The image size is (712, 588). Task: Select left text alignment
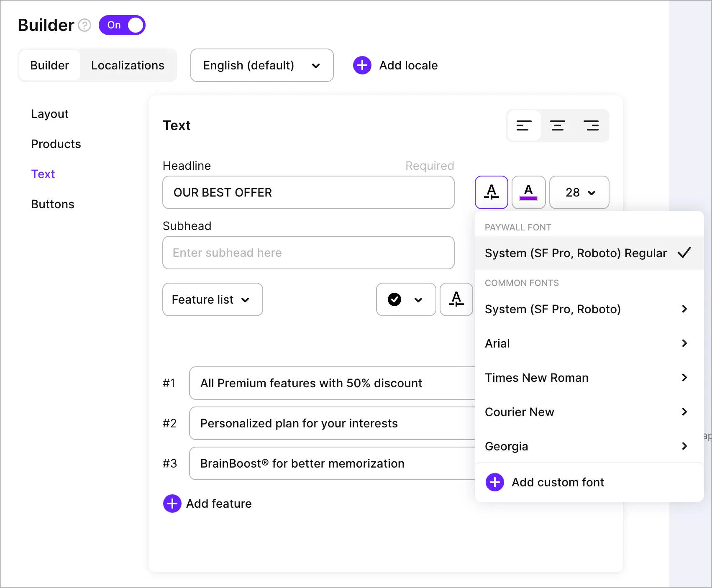[524, 125]
